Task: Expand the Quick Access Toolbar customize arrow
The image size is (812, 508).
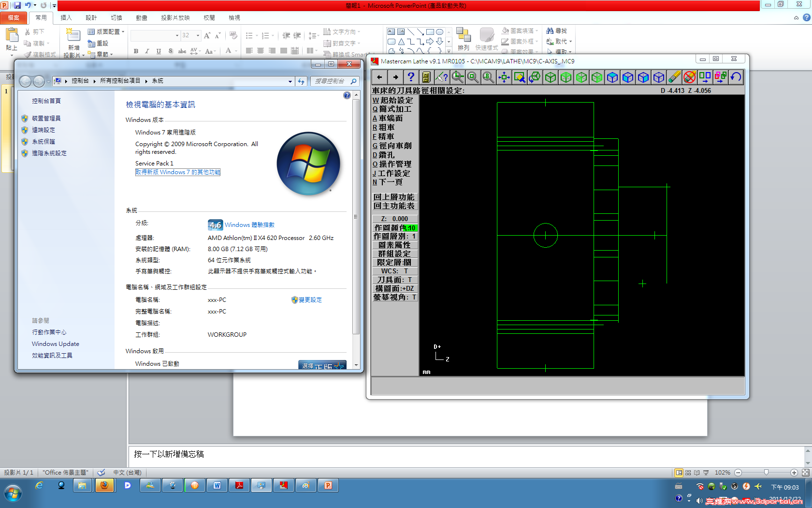Action: tap(54, 5)
